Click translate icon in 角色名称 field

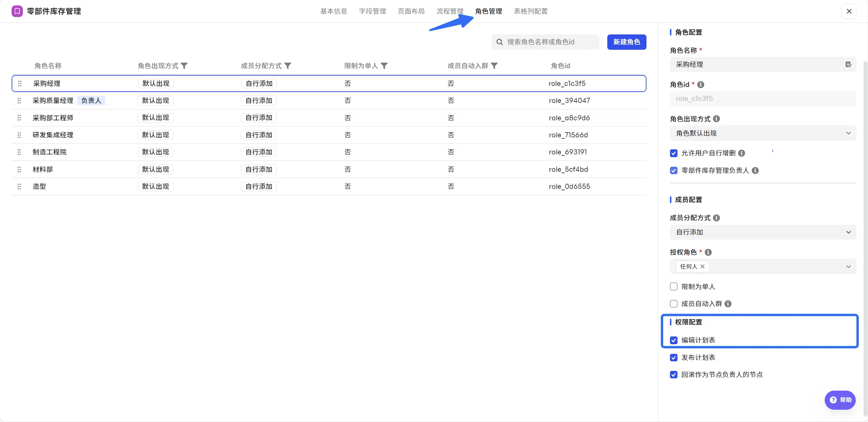click(848, 64)
